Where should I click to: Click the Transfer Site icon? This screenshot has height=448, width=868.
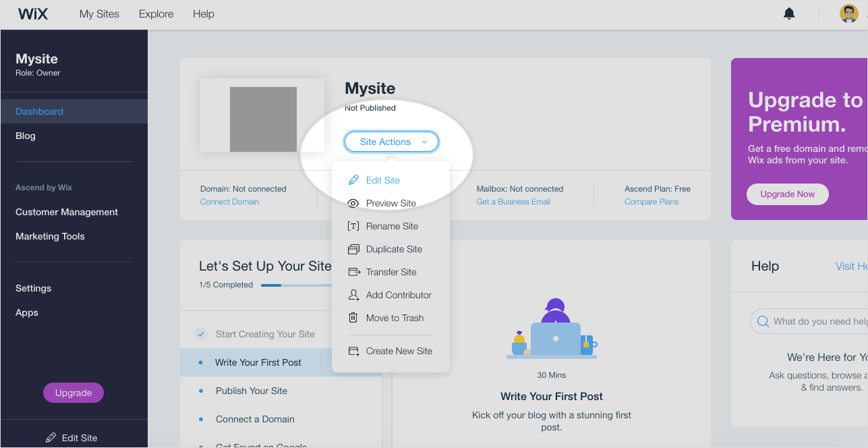(353, 272)
